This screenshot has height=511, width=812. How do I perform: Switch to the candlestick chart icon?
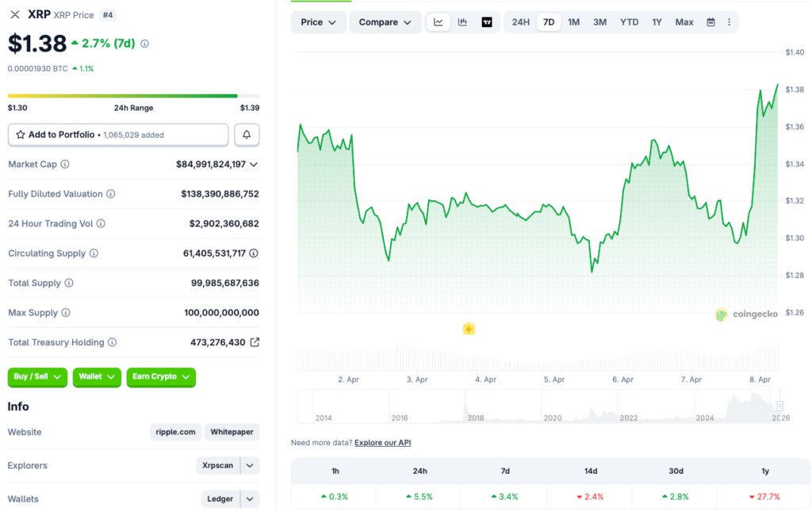462,21
